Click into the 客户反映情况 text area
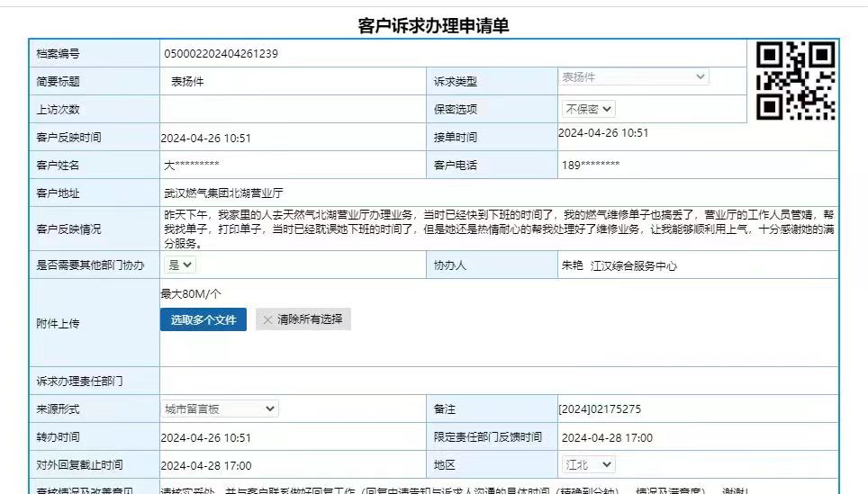The width and height of the screenshot is (868, 494). click(495, 229)
